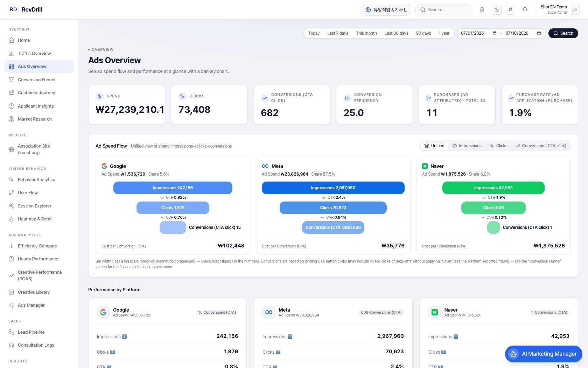Image resolution: width=588 pixels, height=368 pixels.
Task: Expand Meta CVR 0.94% chevron
Action: pos(322,218)
